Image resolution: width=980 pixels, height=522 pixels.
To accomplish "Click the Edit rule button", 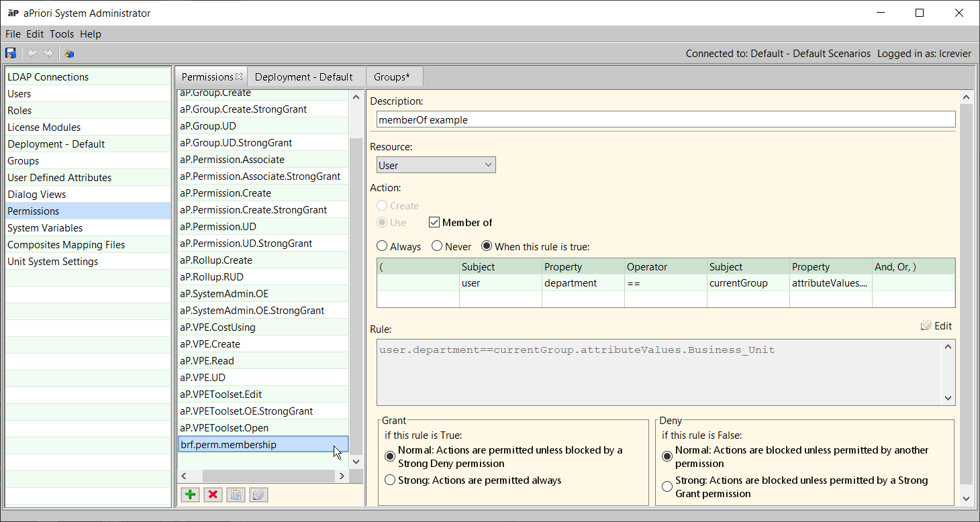I will 936,326.
